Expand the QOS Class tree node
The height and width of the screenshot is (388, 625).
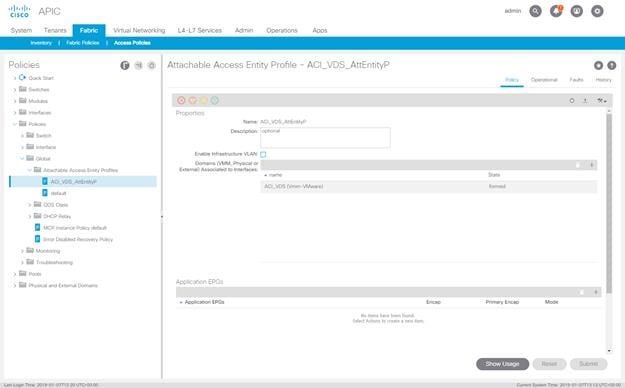(29, 205)
